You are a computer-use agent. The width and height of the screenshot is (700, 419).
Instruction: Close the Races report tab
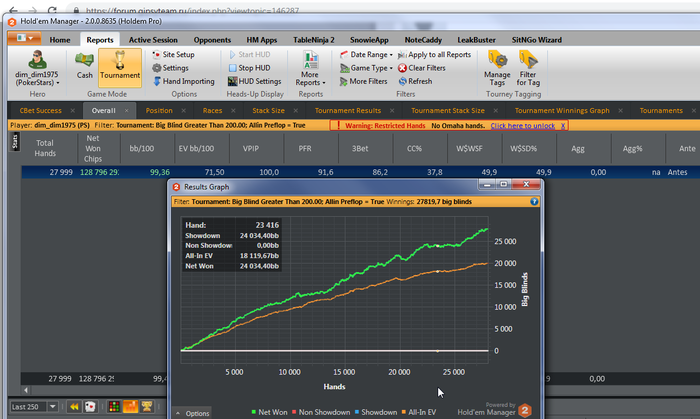(x=233, y=111)
